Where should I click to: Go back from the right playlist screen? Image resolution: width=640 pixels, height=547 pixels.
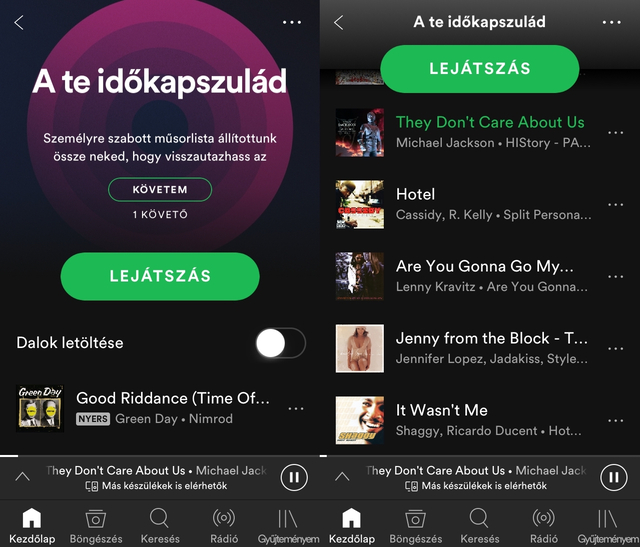pyautogui.click(x=338, y=22)
